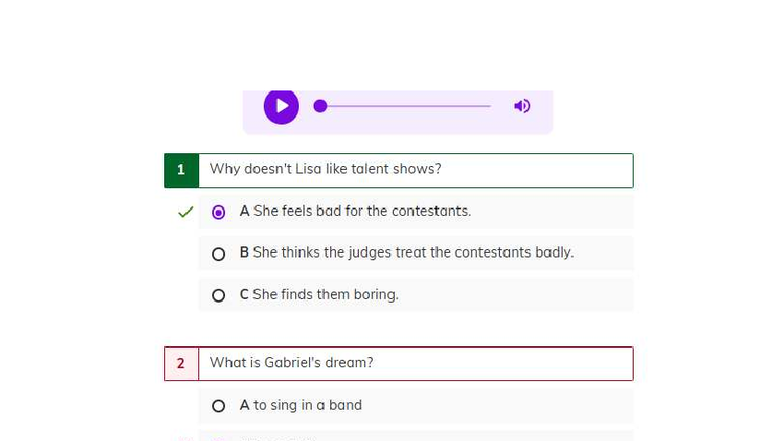
Task: Click question text 'What is Gabriel's dream?'
Action: pyautogui.click(x=292, y=362)
